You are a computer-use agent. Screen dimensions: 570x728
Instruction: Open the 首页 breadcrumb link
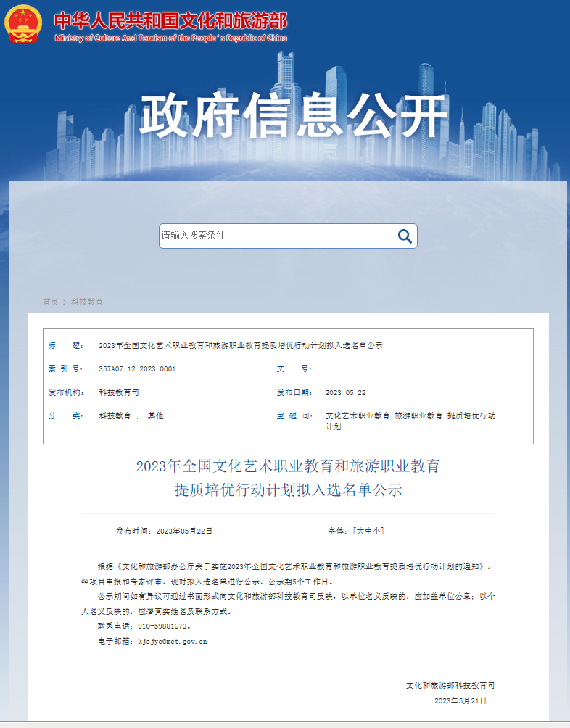pos(50,302)
